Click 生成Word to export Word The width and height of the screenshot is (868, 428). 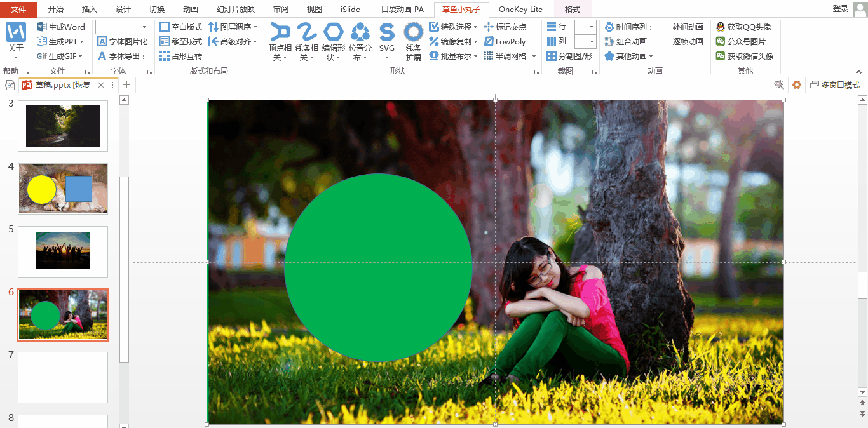(x=61, y=27)
